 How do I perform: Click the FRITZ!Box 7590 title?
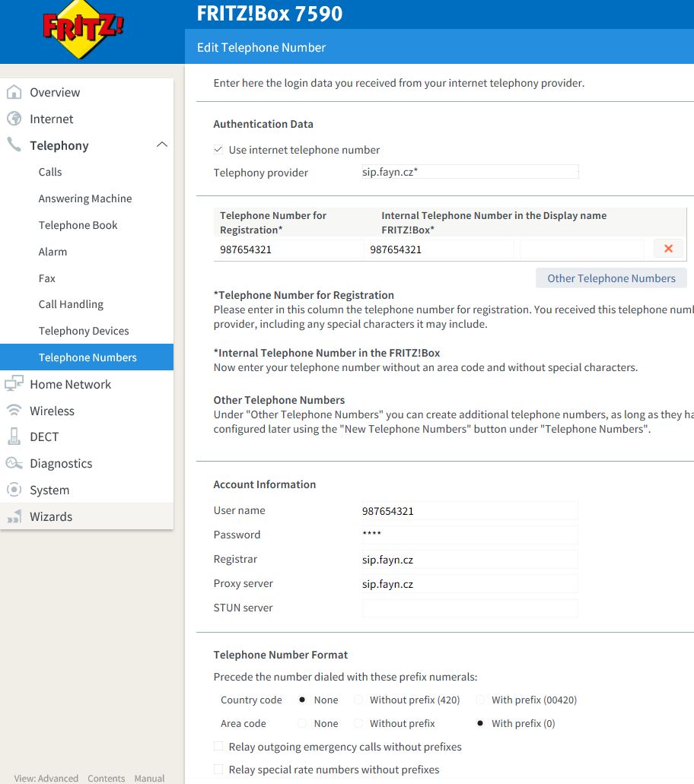pos(269,13)
